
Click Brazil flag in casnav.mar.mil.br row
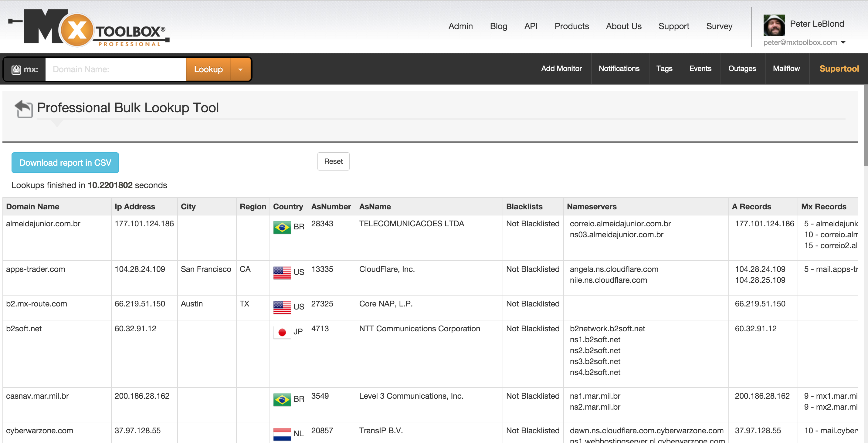pos(282,400)
